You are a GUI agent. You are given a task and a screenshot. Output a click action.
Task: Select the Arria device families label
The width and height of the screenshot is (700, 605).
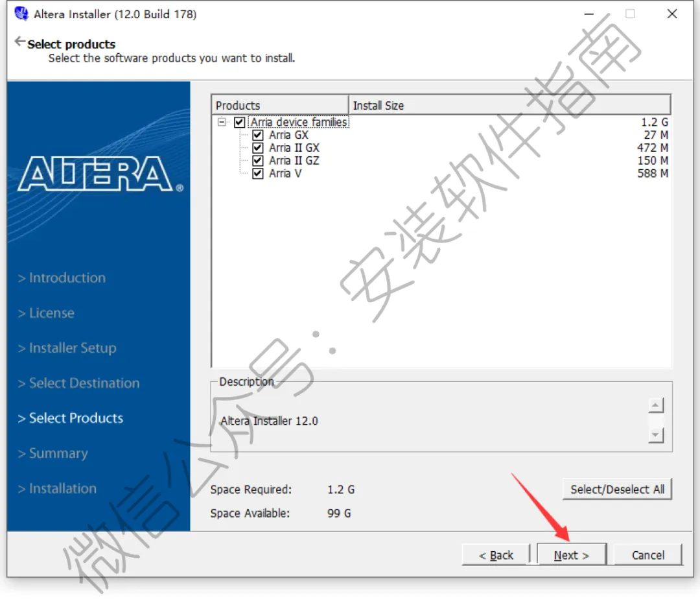click(x=299, y=122)
